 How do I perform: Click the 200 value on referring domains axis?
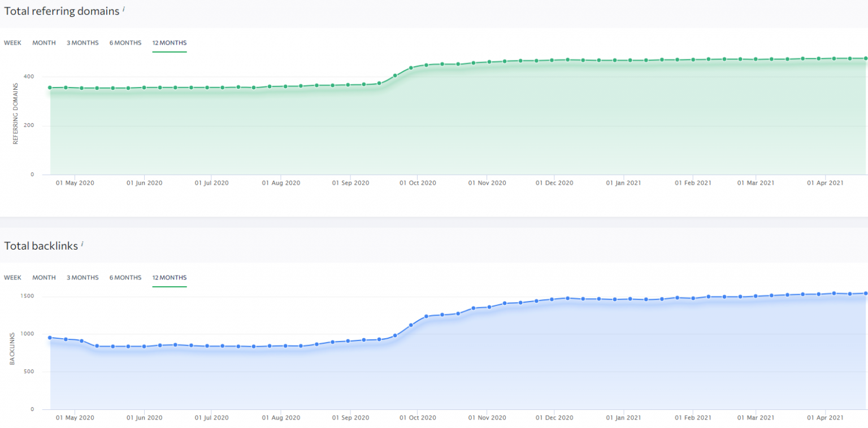coord(29,125)
